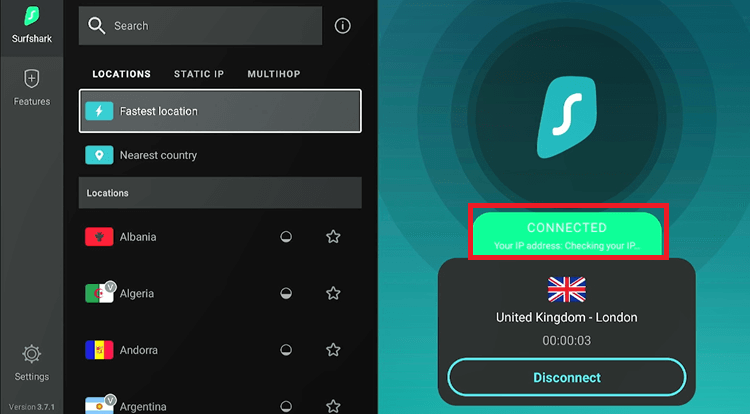Click the Search input field
Image resolution: width=750 pixels, height=414 pixels.
200,26
